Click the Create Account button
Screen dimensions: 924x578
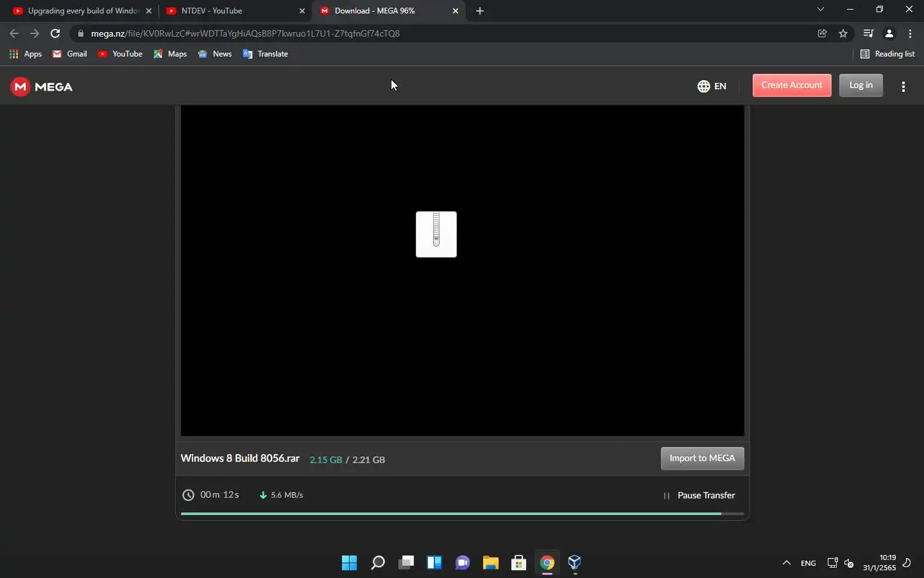tap(792, 85)
